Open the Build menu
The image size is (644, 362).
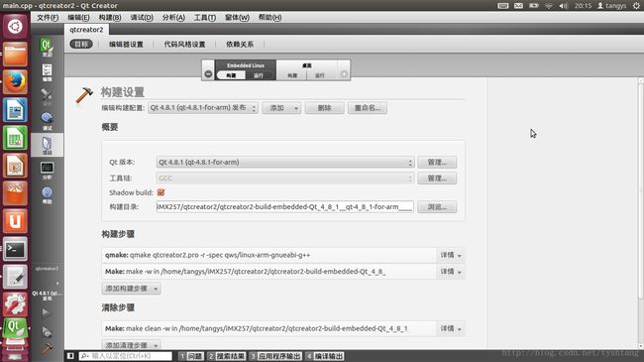click(x=110, y=17)
